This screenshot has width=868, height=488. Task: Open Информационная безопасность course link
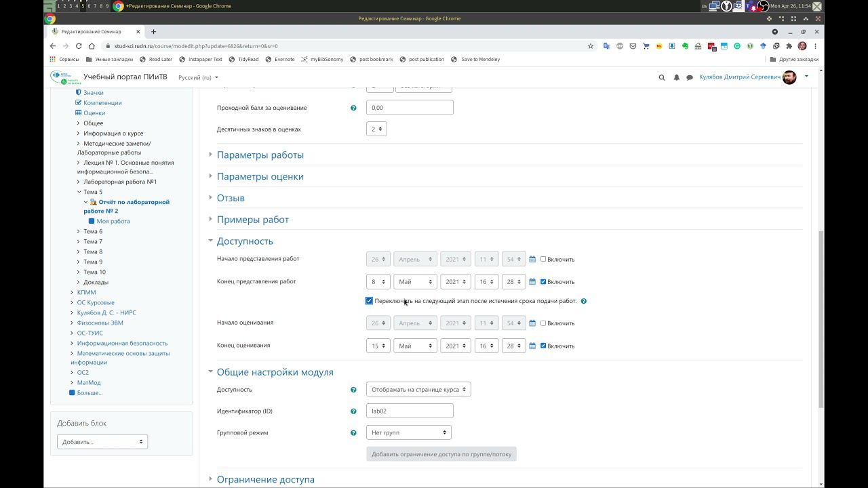tap(122, 343)
